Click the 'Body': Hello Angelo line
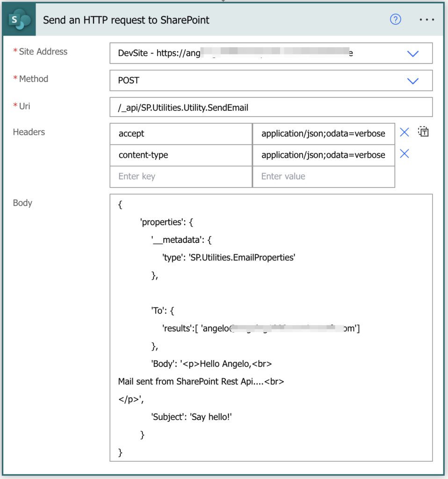Viewport: 448px width, 479px height. pos(212,364)
